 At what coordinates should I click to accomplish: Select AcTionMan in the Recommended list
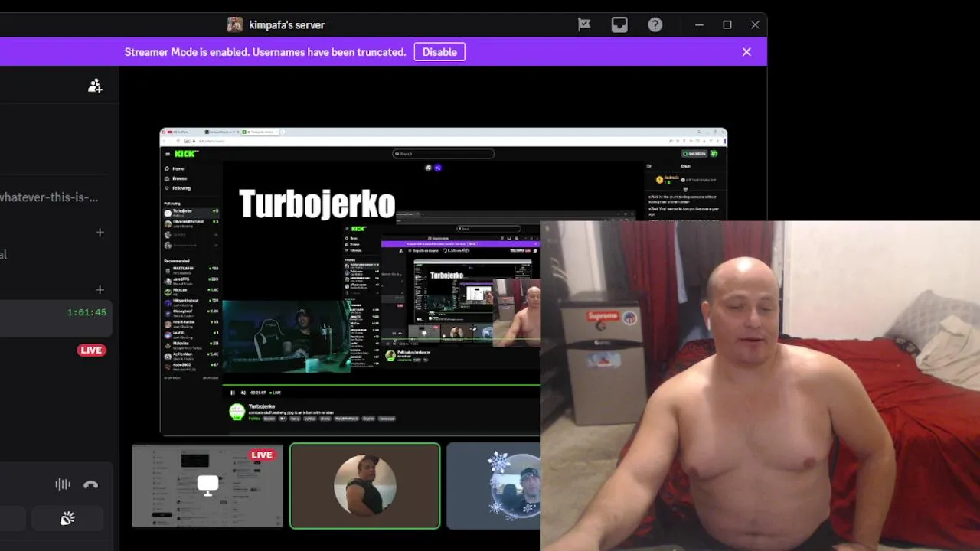(191, 355)
